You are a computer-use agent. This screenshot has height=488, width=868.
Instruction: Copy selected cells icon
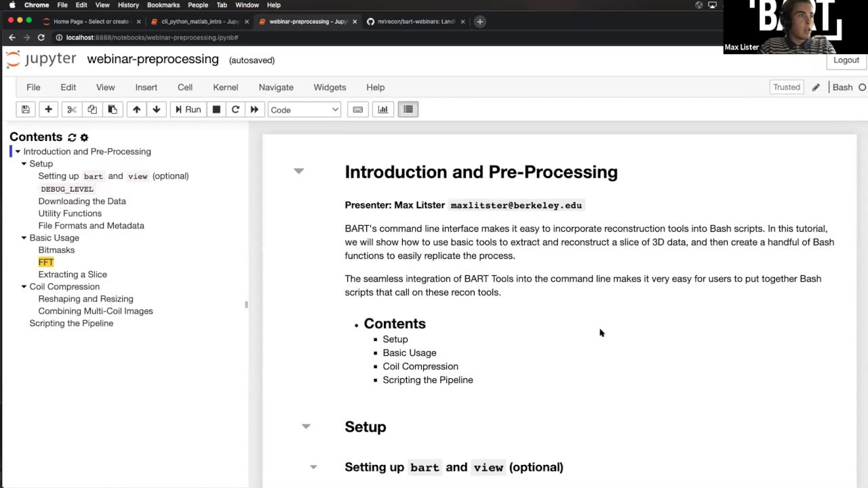[x=92, y=110]
